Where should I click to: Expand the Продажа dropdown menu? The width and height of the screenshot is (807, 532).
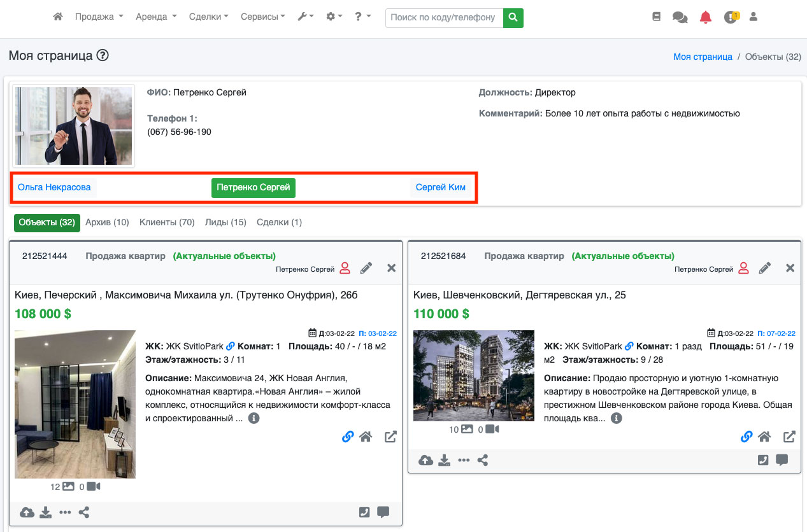[99, 17]
